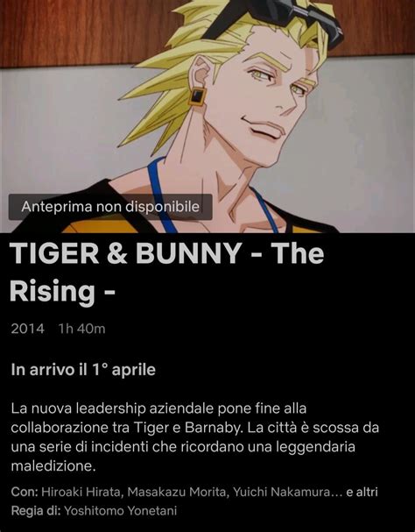Click the 2014 release year
The height and width of the screenshot is (532, 415).
pos(27,329)
